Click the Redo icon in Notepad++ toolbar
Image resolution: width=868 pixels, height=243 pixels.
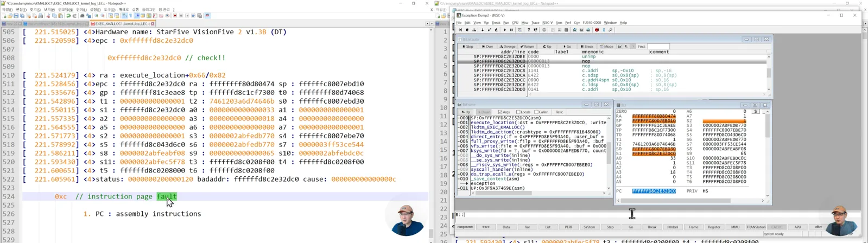74,16
